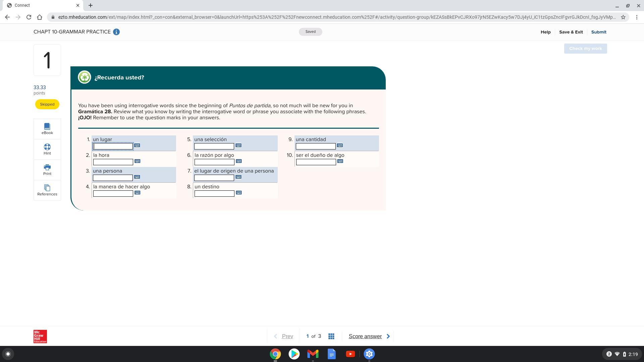644x362 pixels.
Task: Click the Hint lifebuoy icon
Action: [47, 149]
